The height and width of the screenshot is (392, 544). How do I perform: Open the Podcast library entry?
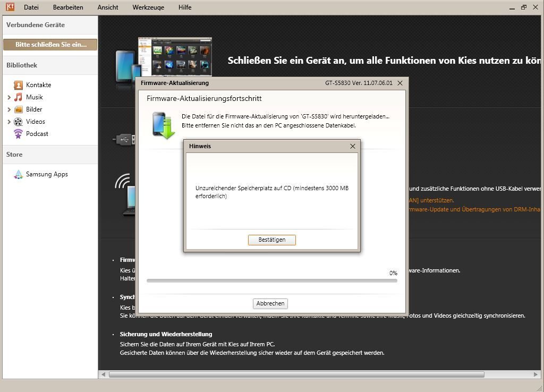coord(37,133)
